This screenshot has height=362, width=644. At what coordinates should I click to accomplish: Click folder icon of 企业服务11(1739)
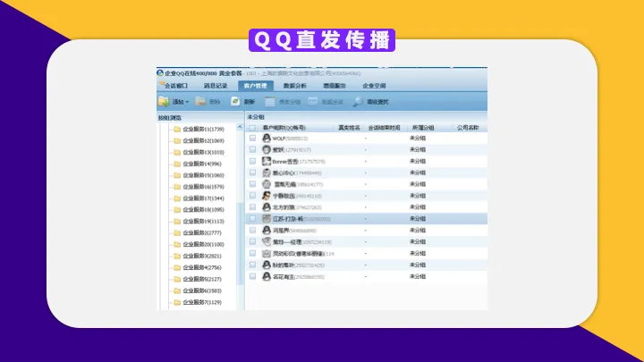pos(177,130)
